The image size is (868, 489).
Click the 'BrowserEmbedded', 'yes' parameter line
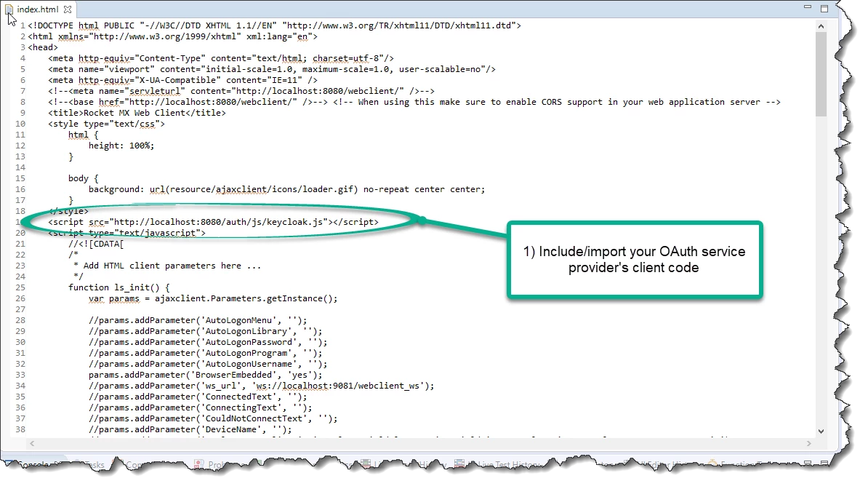[206, 375]
